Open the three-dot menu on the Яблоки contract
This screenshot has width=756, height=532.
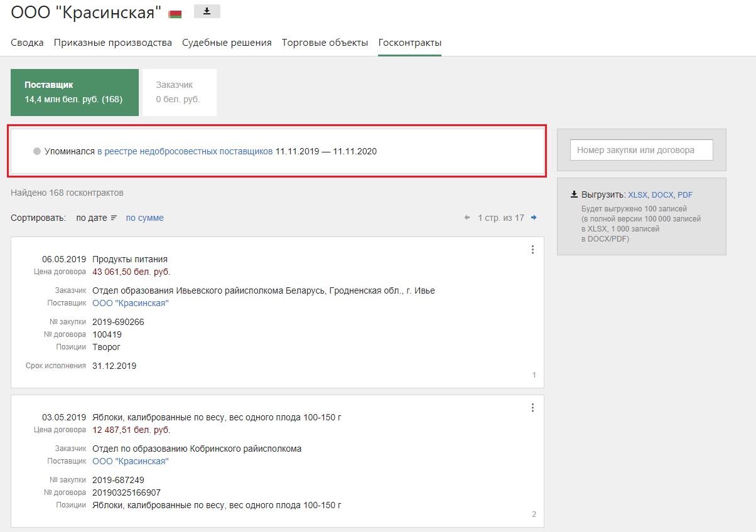tap(532, 408)
